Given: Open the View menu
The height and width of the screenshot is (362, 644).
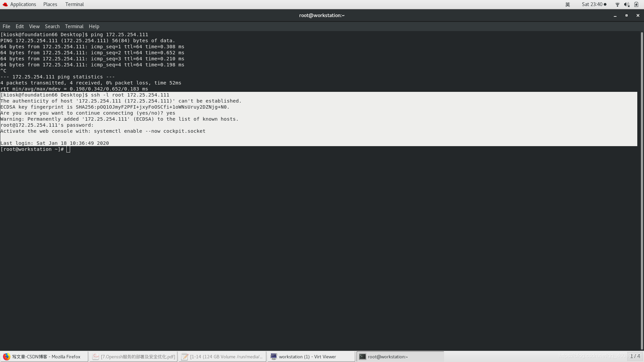Looking at the screenshot, I should coord(34,26).
